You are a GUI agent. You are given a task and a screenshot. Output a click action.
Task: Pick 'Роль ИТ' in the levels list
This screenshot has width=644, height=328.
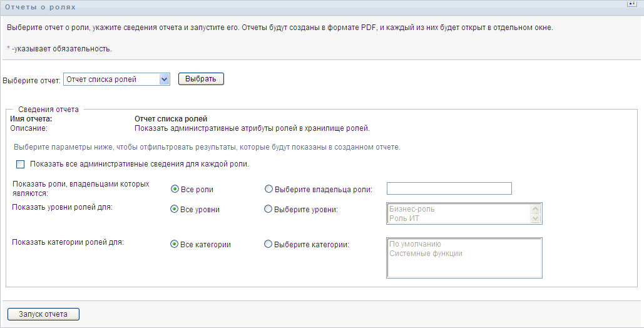pos(404,218)
